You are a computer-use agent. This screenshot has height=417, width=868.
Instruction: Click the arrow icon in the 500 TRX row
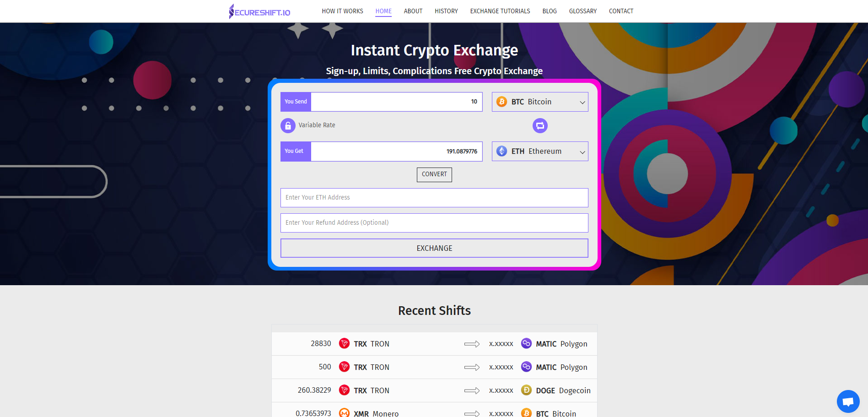click(x=472, y=367)
